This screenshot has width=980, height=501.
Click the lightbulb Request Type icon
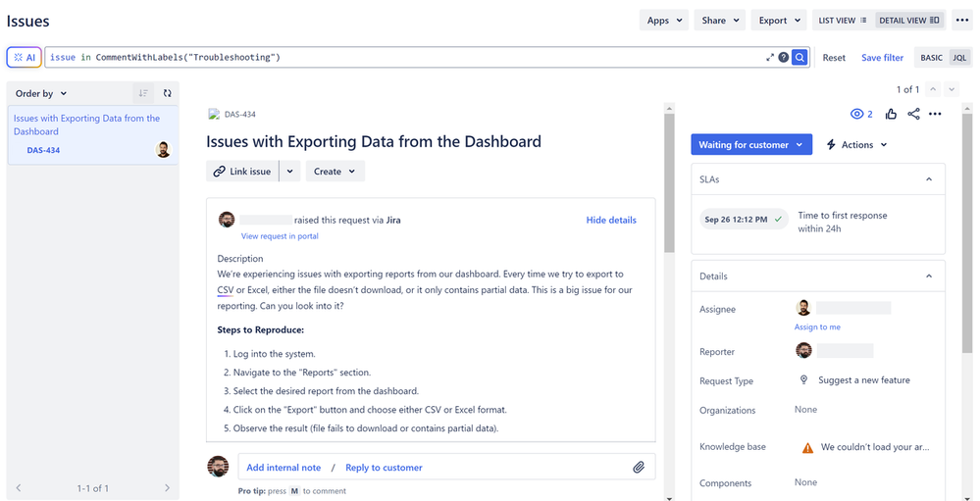click(803, 379)
